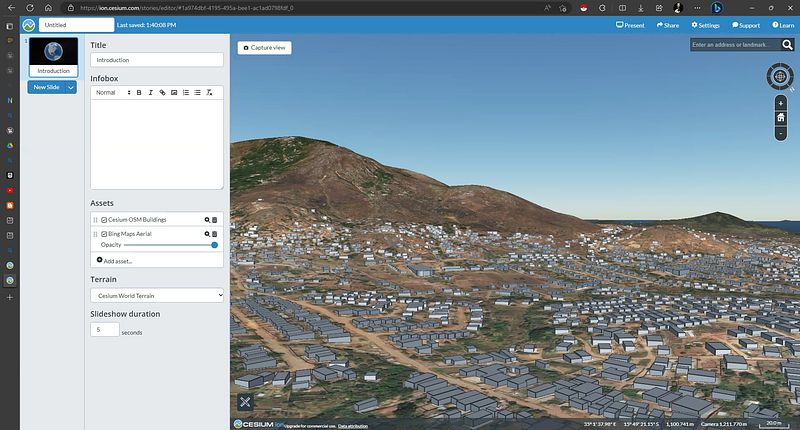
Task: Open the Normal text style dropdown
Action: point(113,92)
